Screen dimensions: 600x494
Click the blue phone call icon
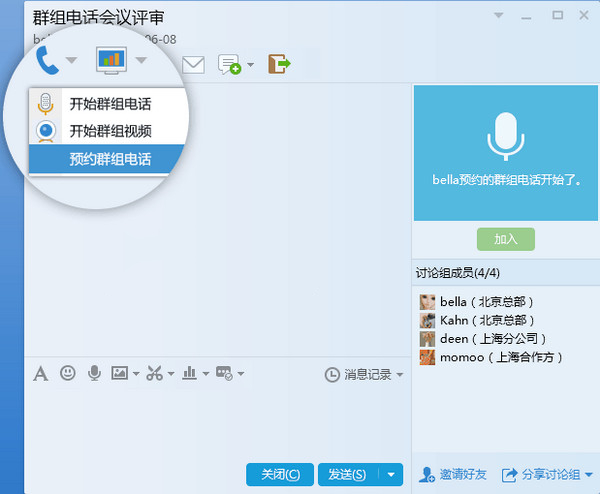47,61
